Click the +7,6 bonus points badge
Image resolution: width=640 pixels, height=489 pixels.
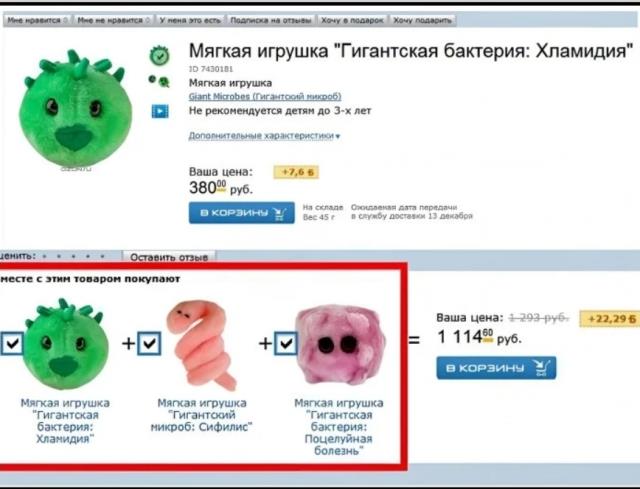pos(296,172)
